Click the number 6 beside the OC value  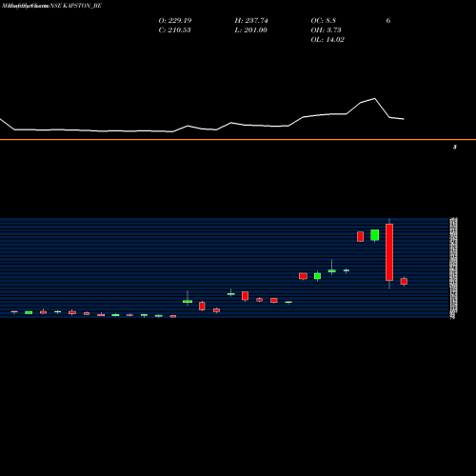point(388,20)
